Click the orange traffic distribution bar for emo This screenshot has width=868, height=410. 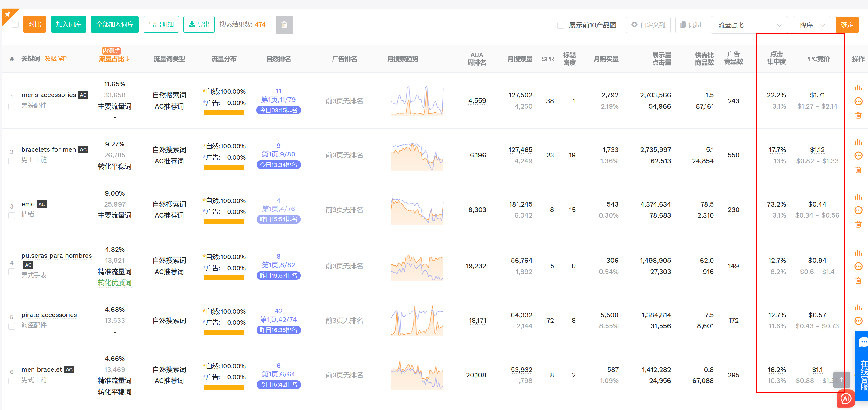tap(224, 222)
